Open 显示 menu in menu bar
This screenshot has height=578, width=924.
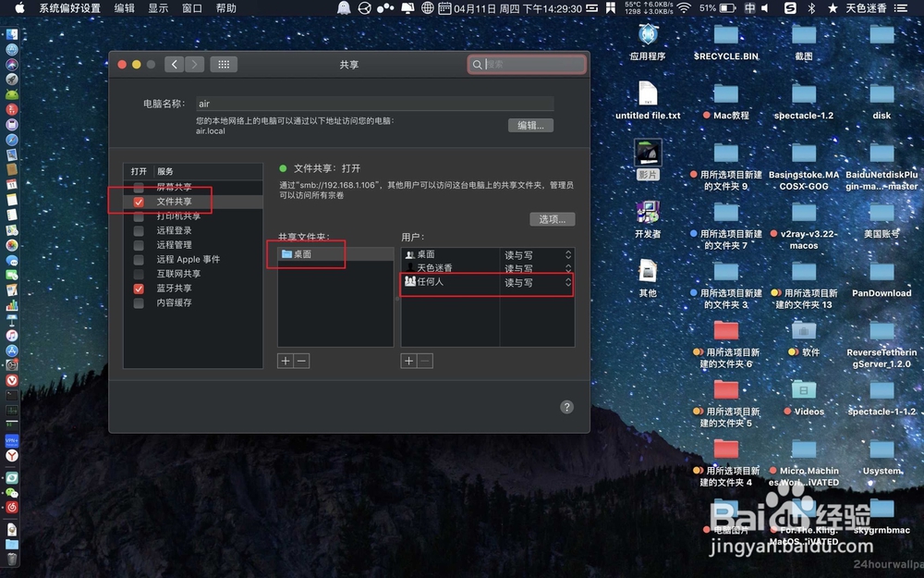pos(158,8)
